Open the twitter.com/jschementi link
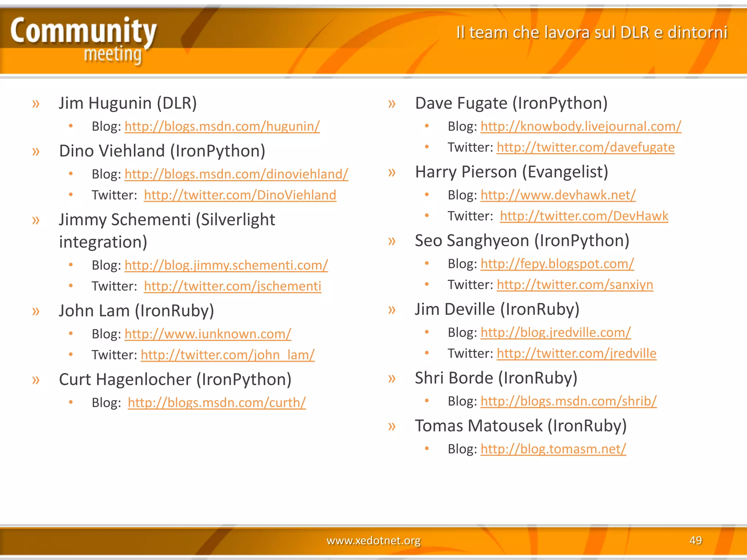Viewport: 747px width, 560px height. pyautogui.click(x=233, y=286)
